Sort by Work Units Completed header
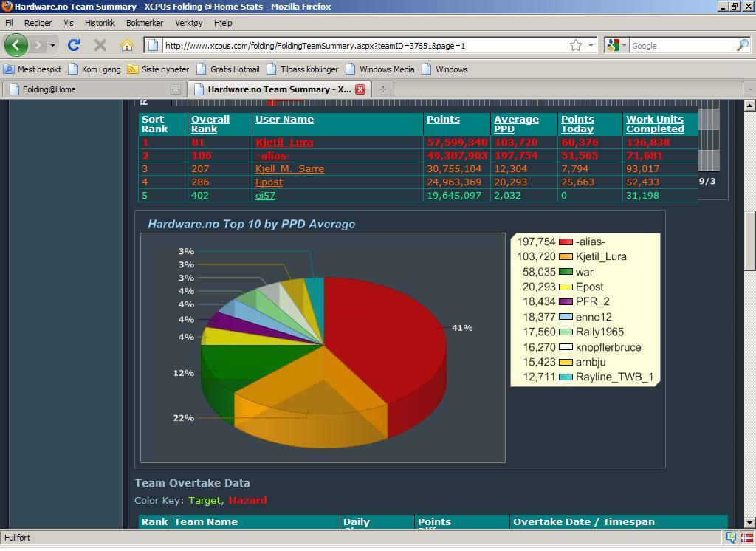The width and height of the screenshot is (756, 551). [655, 124]
